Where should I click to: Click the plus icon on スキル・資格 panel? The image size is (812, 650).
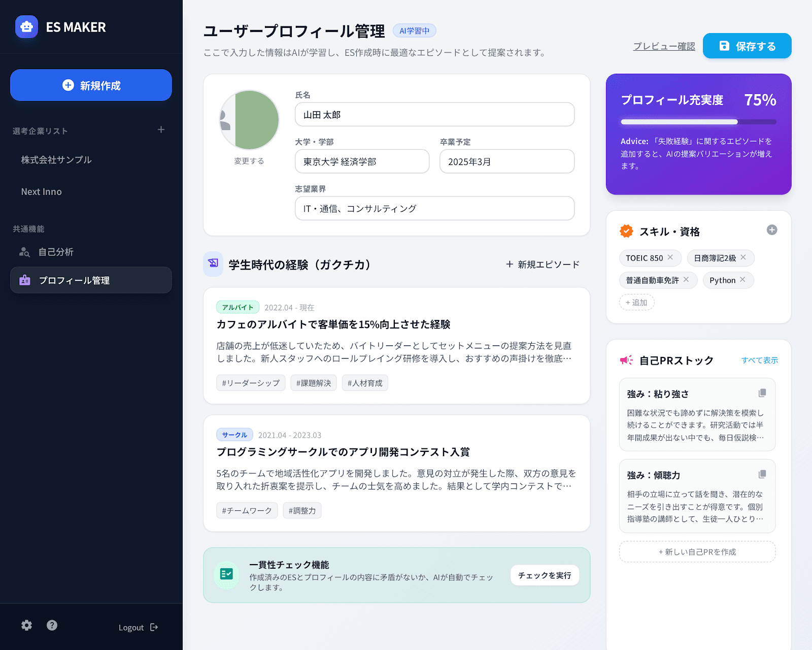pos(772,230)
